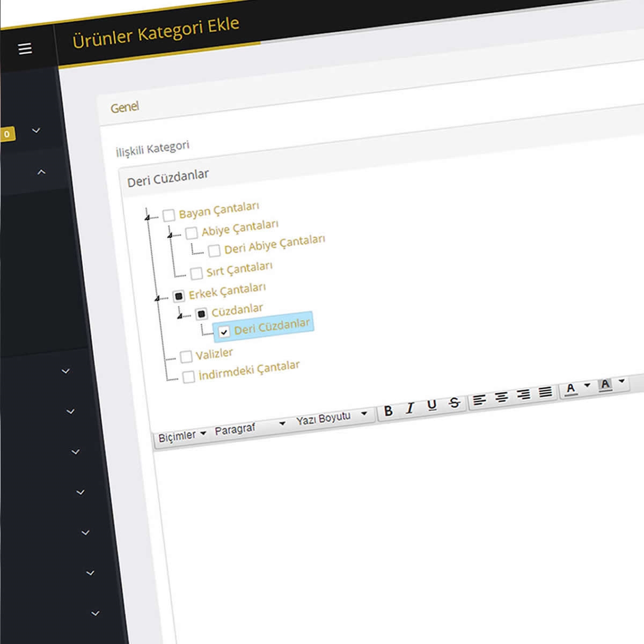Center align the text
The width and height of the screenshot is (644, 644).
501,398
